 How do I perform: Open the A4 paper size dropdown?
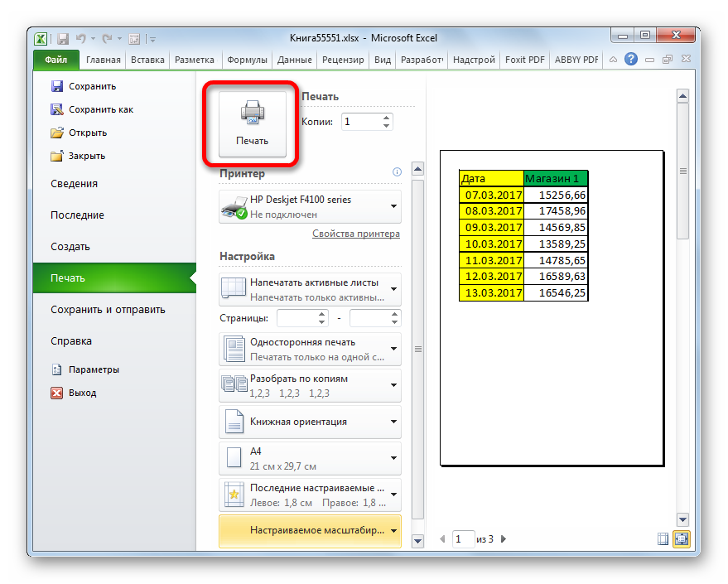(310, 458)
